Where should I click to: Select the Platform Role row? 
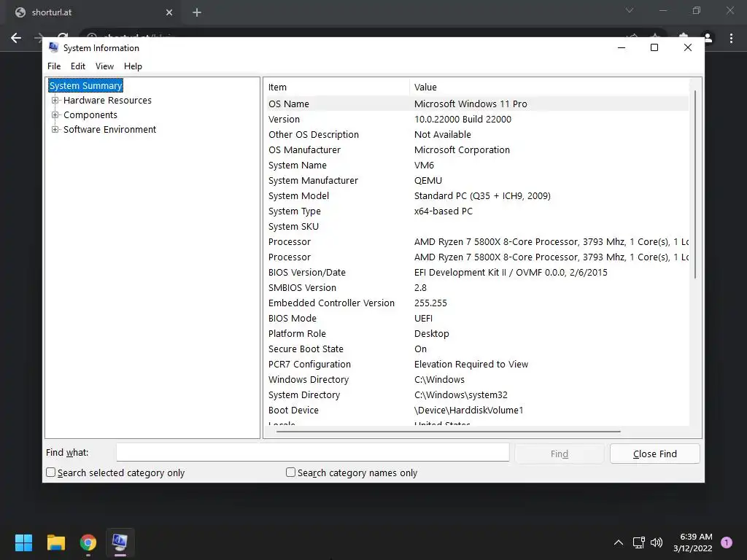tap(477, 333)
